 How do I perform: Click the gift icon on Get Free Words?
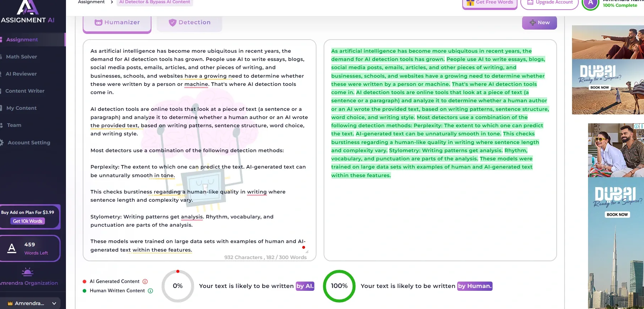coord(470,2)
